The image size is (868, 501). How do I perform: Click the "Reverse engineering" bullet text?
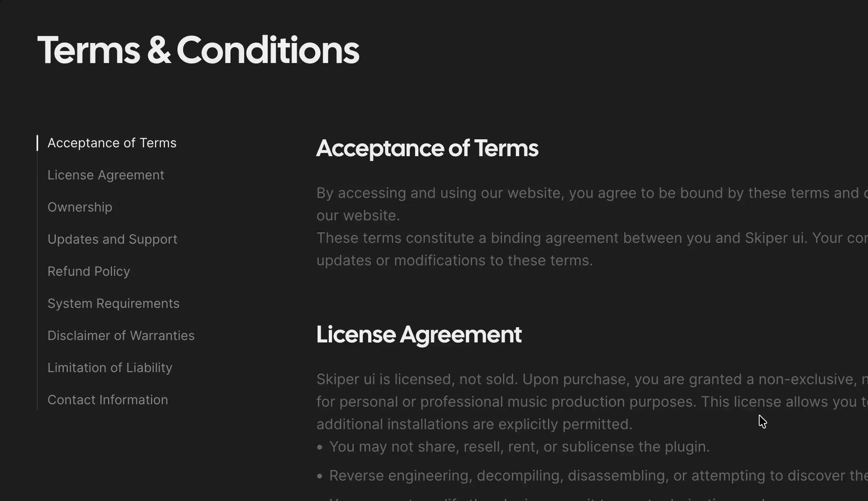click(562, 476)
